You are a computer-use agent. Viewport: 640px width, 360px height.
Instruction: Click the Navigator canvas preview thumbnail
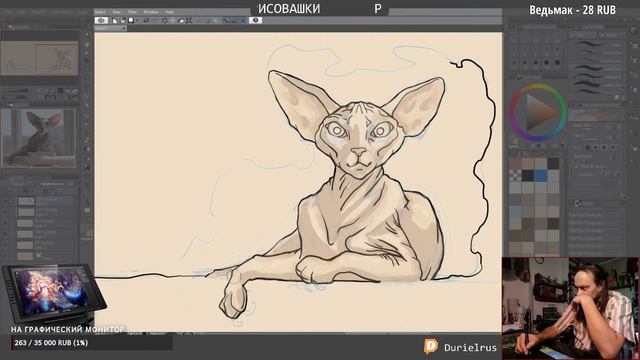click(x=39, y=58)
